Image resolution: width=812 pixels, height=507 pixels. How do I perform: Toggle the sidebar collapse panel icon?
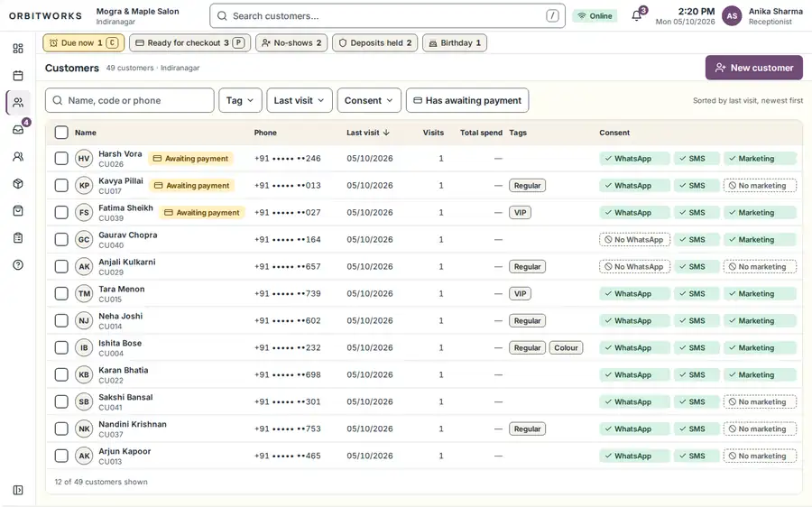(x=18, y=490)
